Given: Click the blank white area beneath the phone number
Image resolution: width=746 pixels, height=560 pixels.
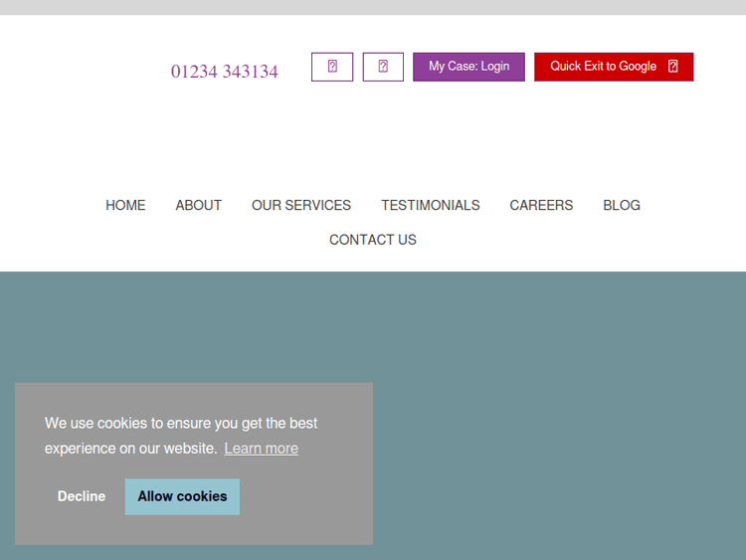Looking at the screenshot, I should (225, 129).
